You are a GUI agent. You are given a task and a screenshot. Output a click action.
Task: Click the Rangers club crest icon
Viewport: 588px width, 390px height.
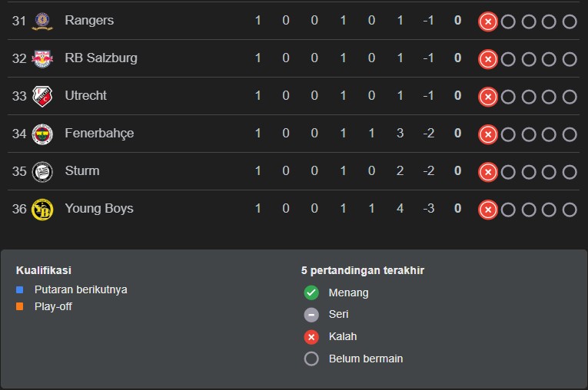click(42, 21)
